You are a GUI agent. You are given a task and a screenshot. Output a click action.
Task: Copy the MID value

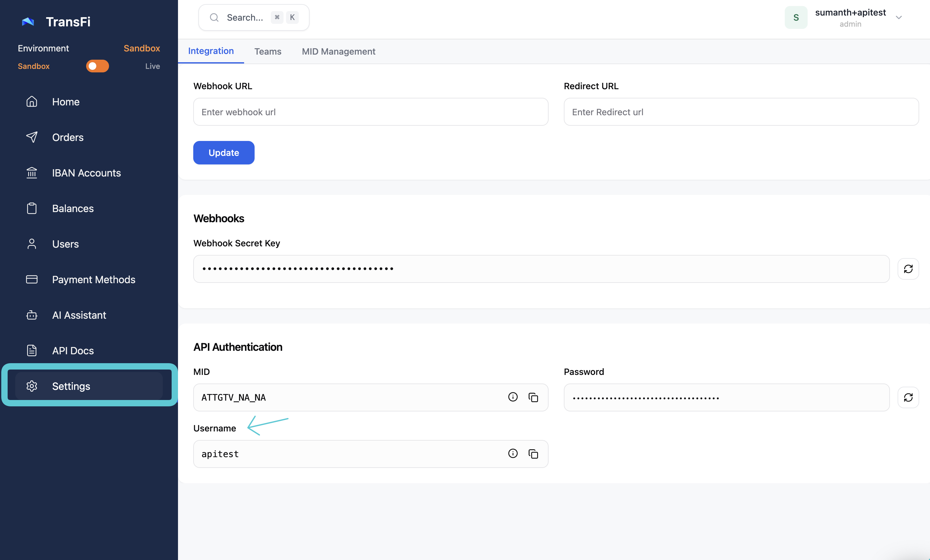533,397
